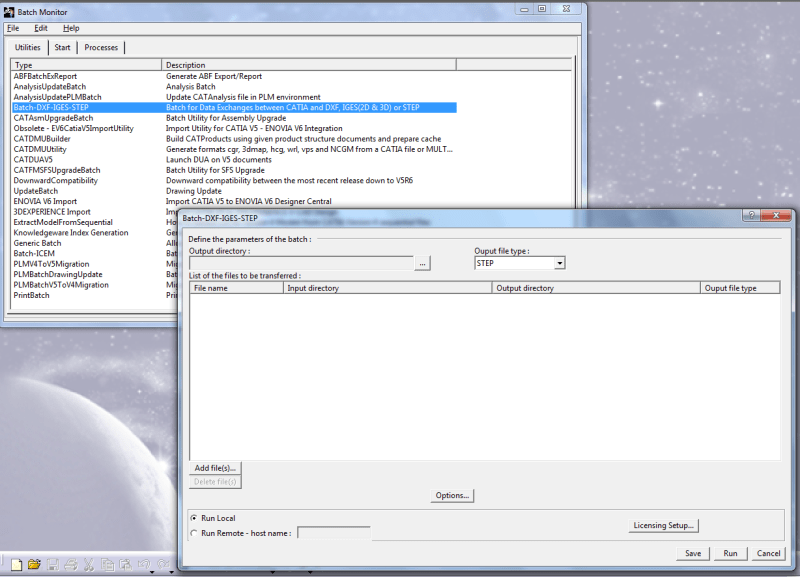Click the Type column header in Batch Monitor

pos(86,65)
